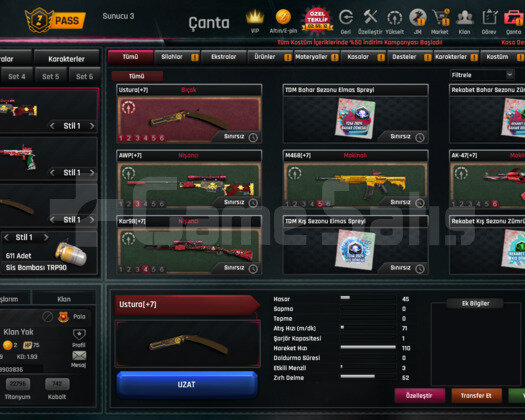
Task: Click upgrade circle icon on M468 card
Action: [295, 173]
